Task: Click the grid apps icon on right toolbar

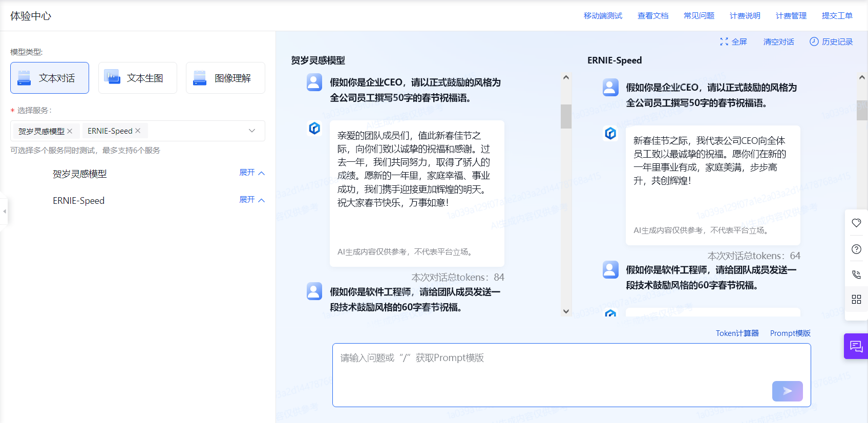Action: click(x=856, y=300)
